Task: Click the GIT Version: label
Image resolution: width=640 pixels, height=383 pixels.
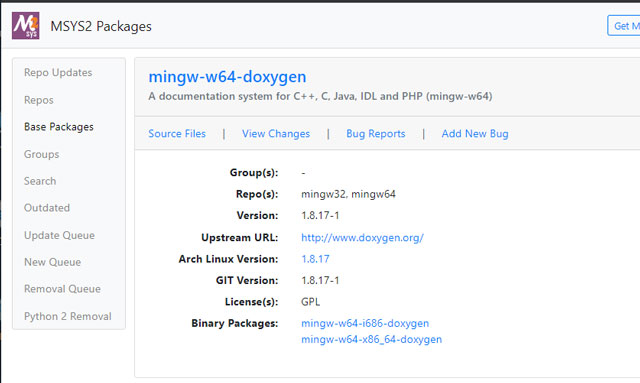Action: click(247, 281)
